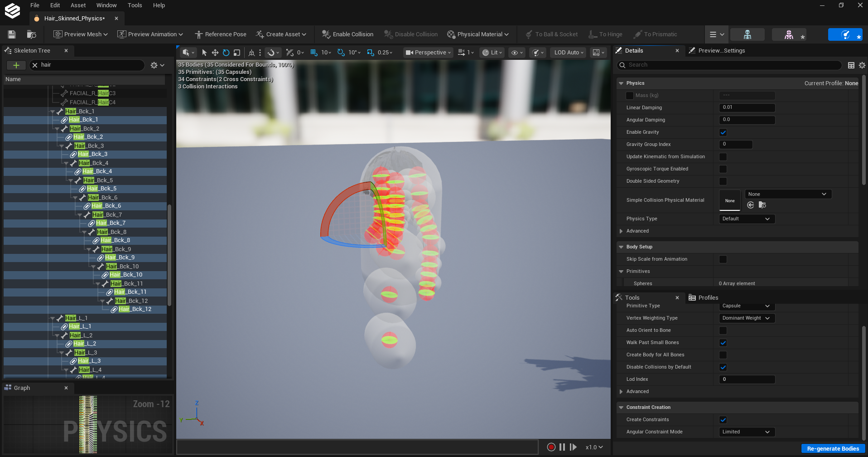Check Double Sided Geometry
The height and width of the screenshot is (457, 868).
click(x=723, y=181)
